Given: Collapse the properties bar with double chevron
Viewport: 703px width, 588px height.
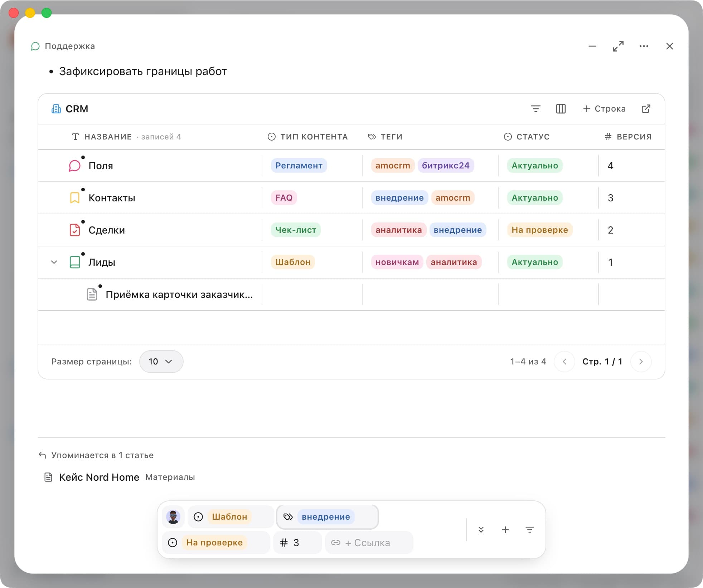Looking at the screenshot, I should (x=481, y=530).
